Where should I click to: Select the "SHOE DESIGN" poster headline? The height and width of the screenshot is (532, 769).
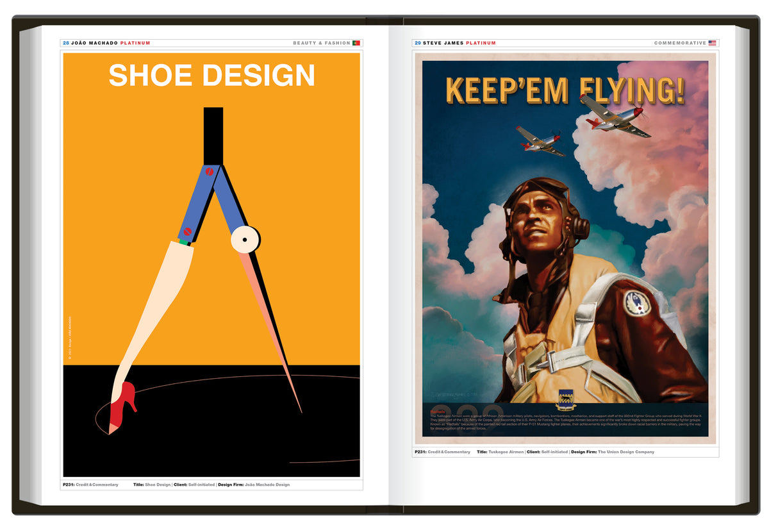coord(211,75)
